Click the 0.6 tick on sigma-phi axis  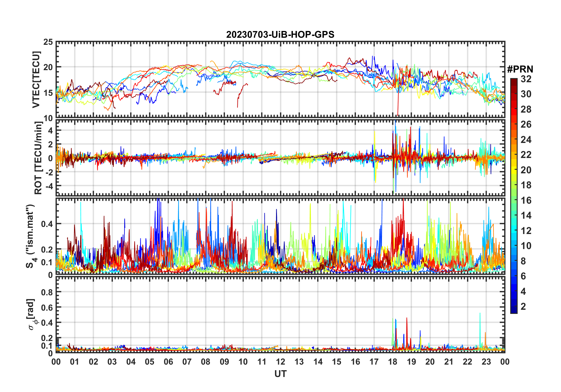coord(47,307)
